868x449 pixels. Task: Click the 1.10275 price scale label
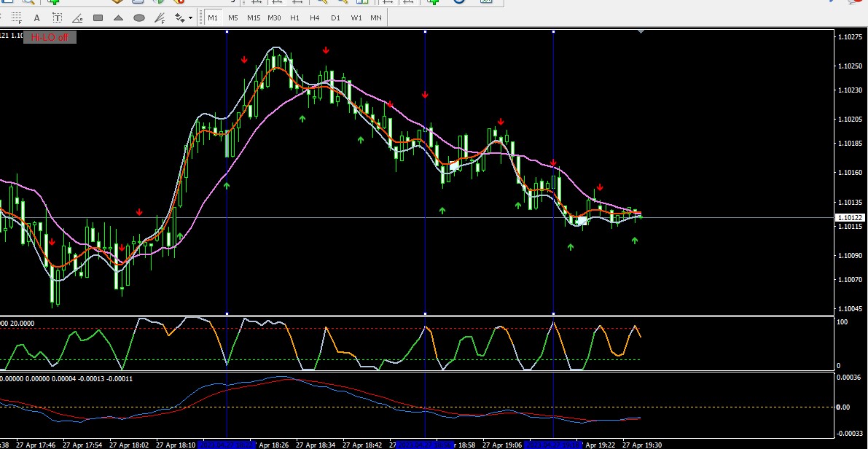[851, 37]
